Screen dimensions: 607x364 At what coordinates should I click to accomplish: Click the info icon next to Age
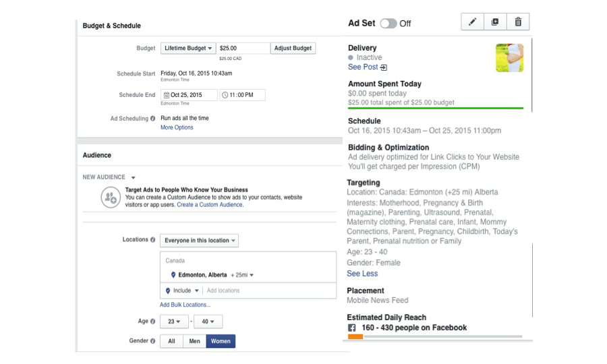coord(153,322)
